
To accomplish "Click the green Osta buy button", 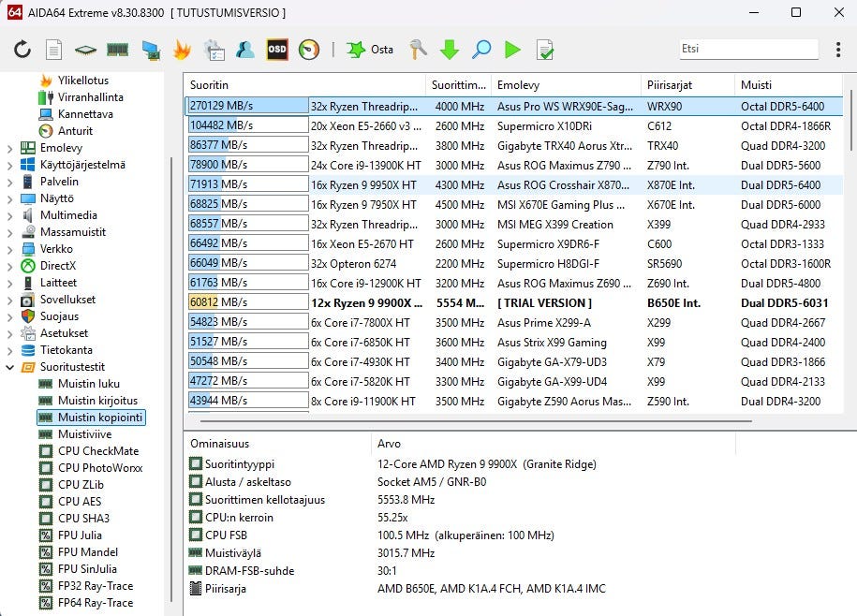I will [x=369, y=50].
